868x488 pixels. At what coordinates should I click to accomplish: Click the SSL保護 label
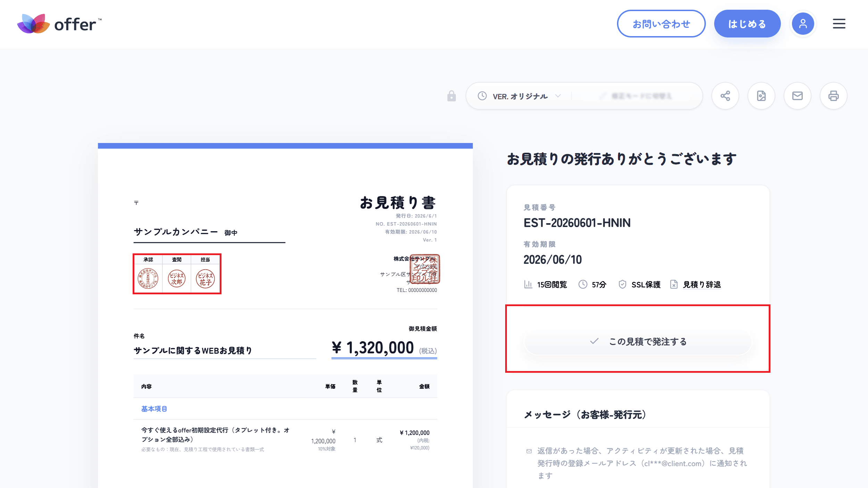click(646, 285)
